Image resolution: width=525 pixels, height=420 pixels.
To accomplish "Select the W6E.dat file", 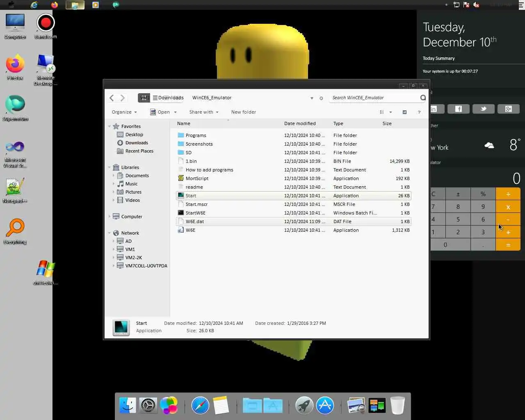I will point(293,221).
